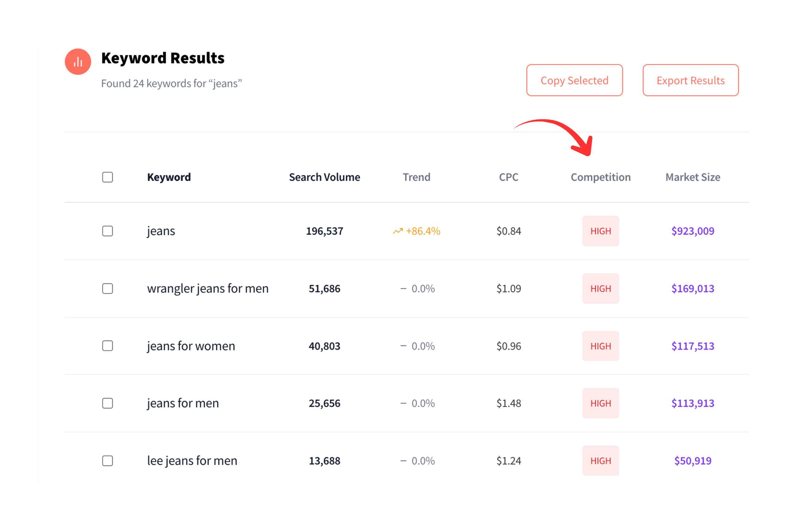
Task: Click the trend arrow next to +86.4%
Action: (x=398, y=231)
